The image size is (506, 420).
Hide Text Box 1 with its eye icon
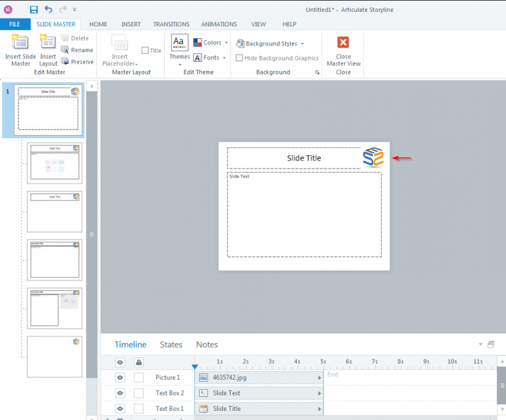tap(120, 408)
